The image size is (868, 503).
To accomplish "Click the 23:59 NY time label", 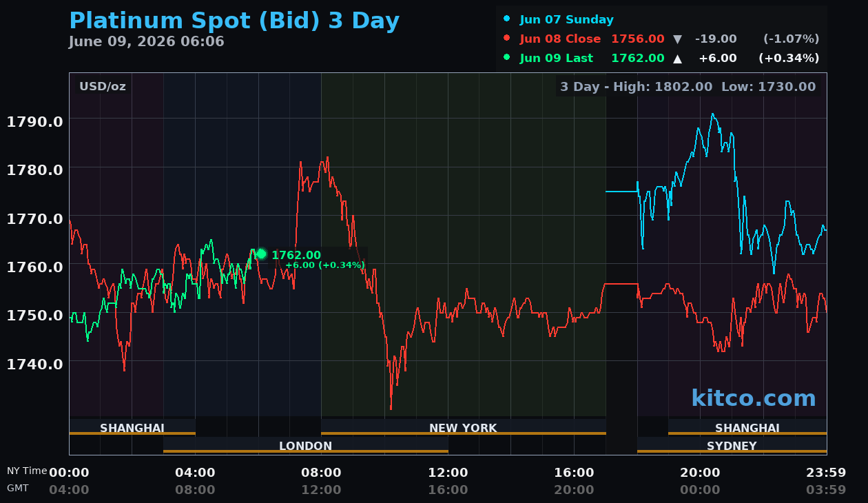I will (x=826, y=473).
